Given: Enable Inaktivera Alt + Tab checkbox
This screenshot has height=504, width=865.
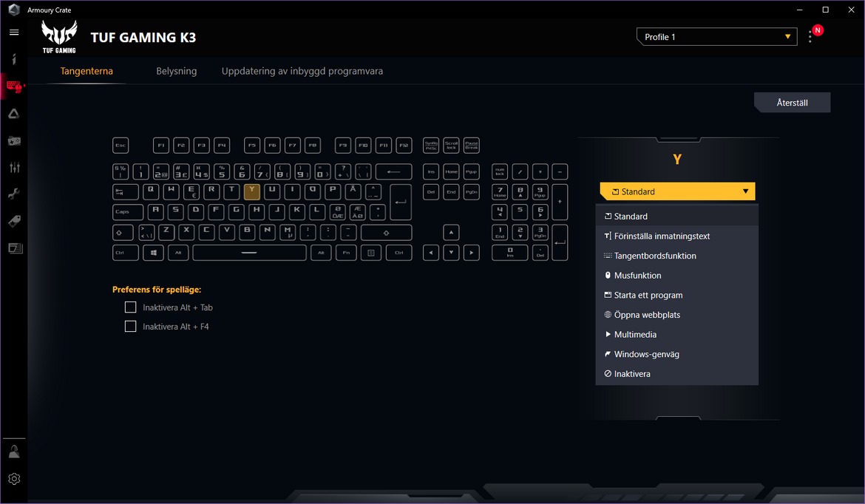Looking at the screenshot, I should [x=131, y=307].
